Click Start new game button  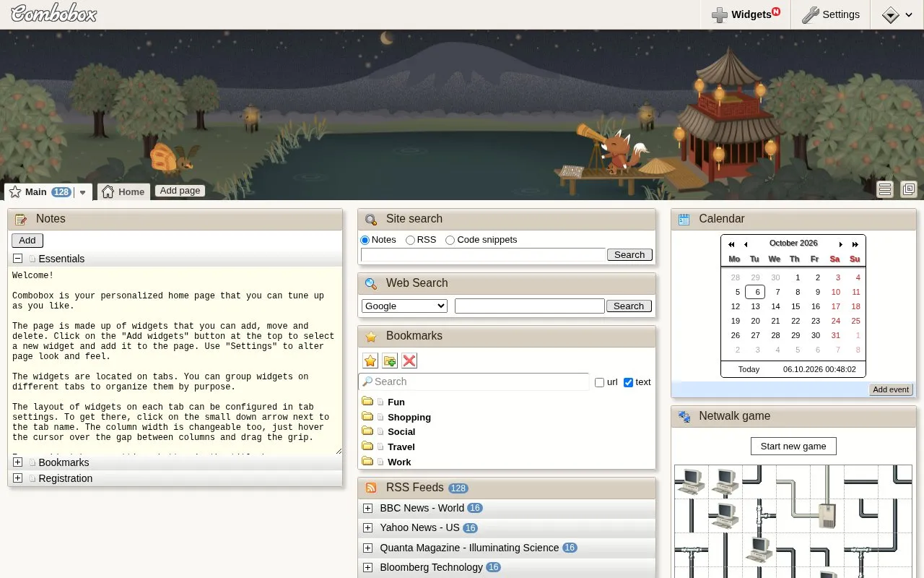793,446
